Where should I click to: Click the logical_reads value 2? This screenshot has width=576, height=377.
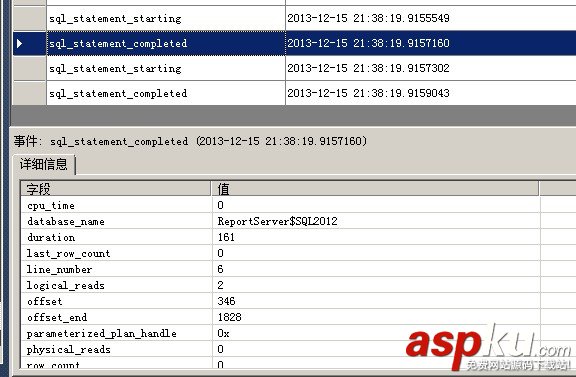click(220, 285)
